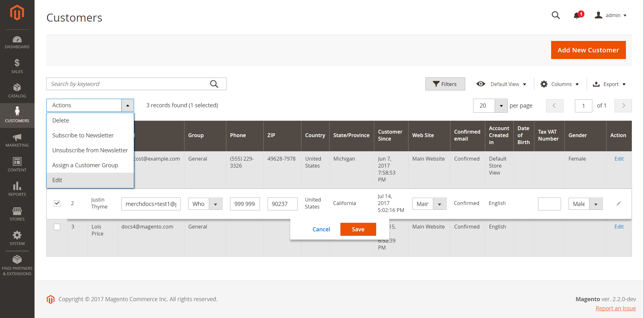Open the System menu

(x=17, y=238)
